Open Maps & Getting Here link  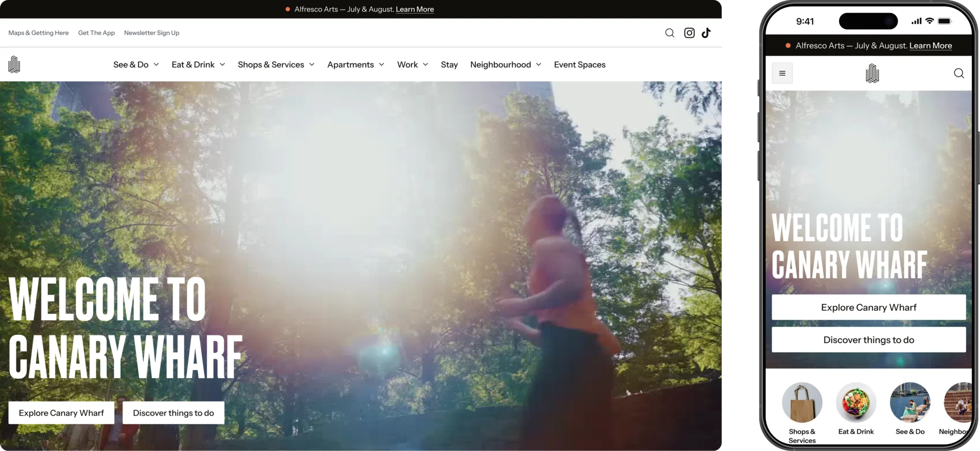click(x=38, y=33)
